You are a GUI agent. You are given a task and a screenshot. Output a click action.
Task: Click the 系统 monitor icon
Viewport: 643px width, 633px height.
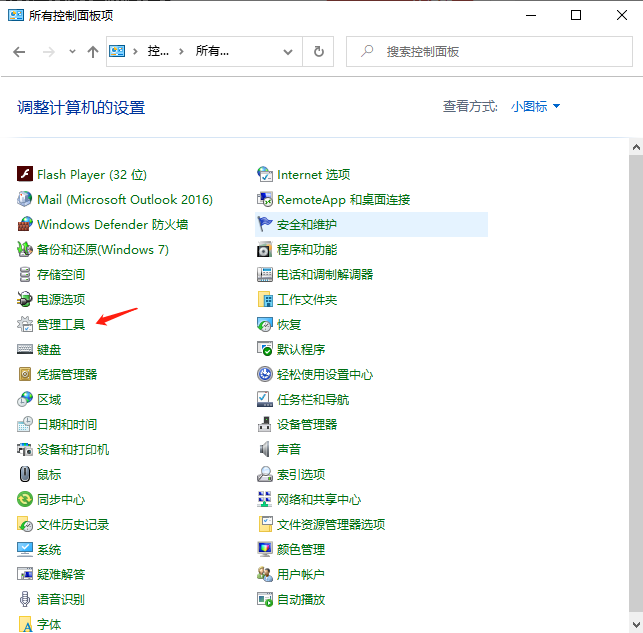[x=25, y=549]
